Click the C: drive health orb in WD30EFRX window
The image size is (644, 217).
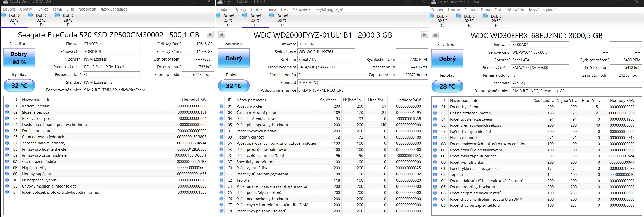pyautogui.click(x=432, y=16)
